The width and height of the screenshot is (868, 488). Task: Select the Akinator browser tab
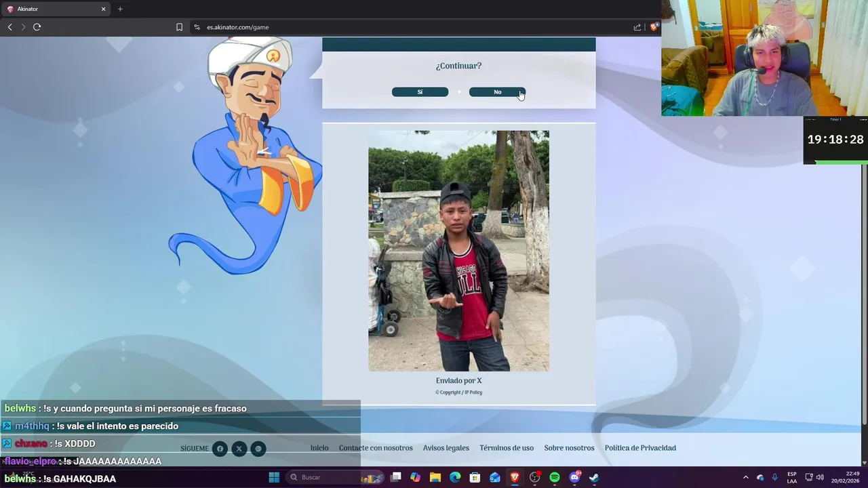(x=54, y=9)
